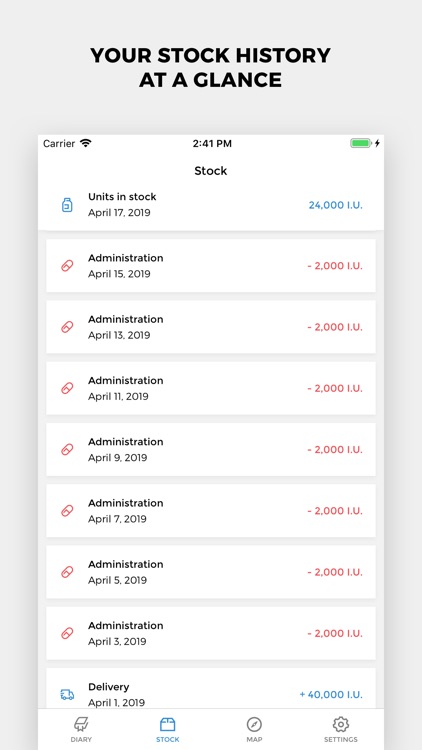Select the 24,000 I.U. units value

point(335,205)
